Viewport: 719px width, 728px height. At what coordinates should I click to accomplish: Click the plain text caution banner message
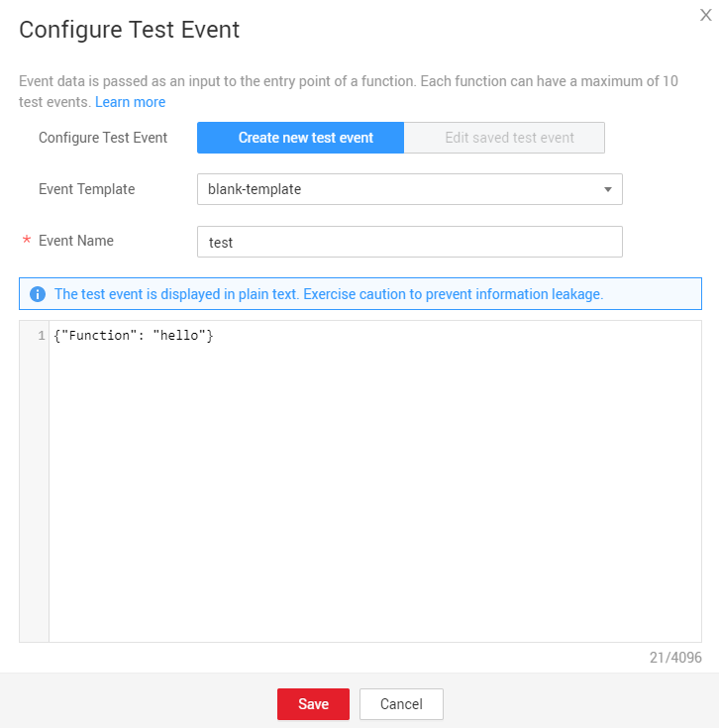coord(328,294)
